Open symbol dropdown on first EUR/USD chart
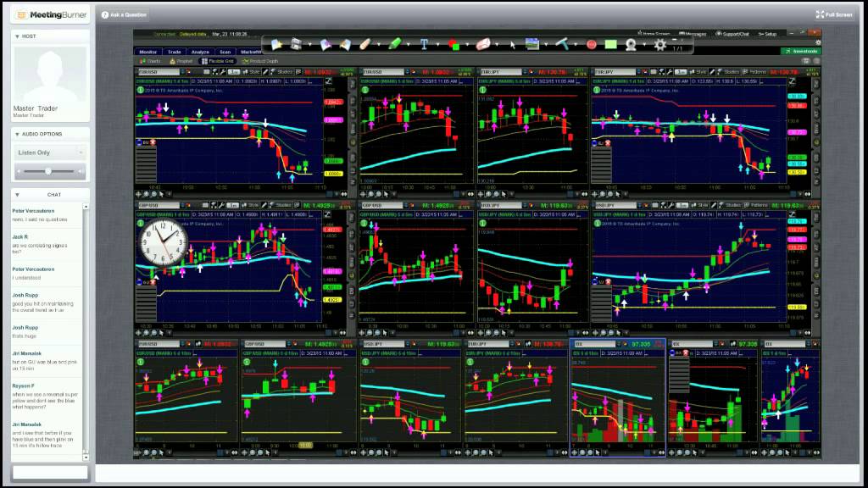This screenshot has width=868, height=488. [x=183, y=72]
